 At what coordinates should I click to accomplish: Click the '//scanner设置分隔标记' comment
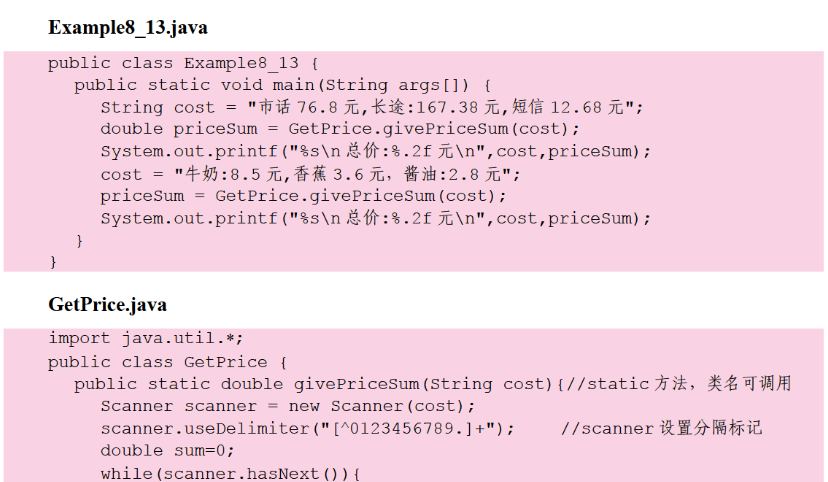[661, 428]
